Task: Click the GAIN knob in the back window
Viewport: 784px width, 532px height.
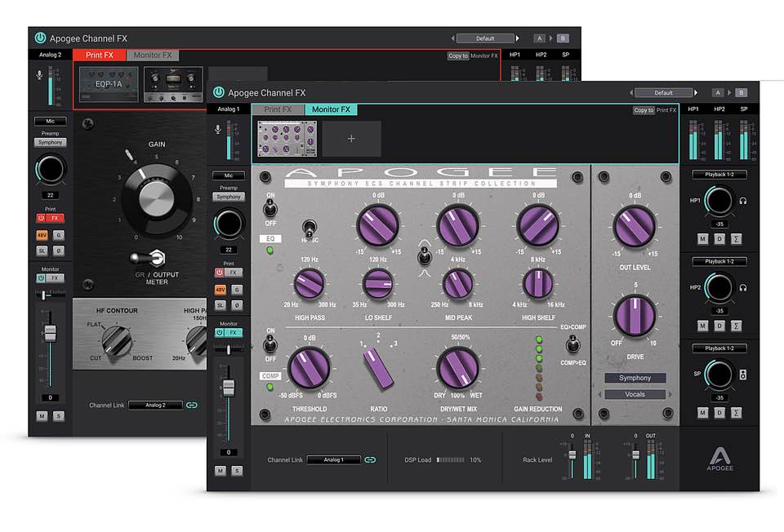Action: 157,198
